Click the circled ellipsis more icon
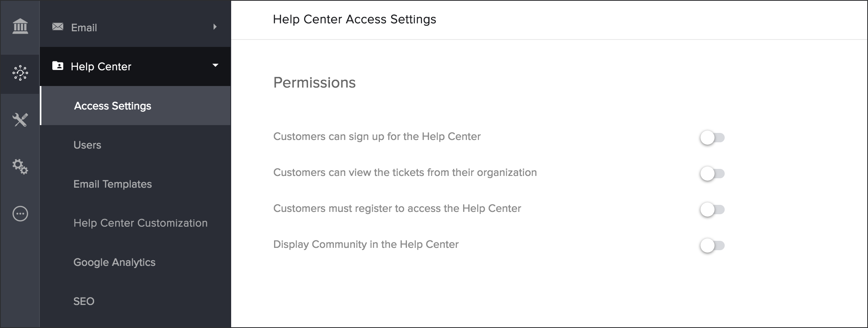Image resolution: width=868 pixels, height=328 pixels. (20, 214)
